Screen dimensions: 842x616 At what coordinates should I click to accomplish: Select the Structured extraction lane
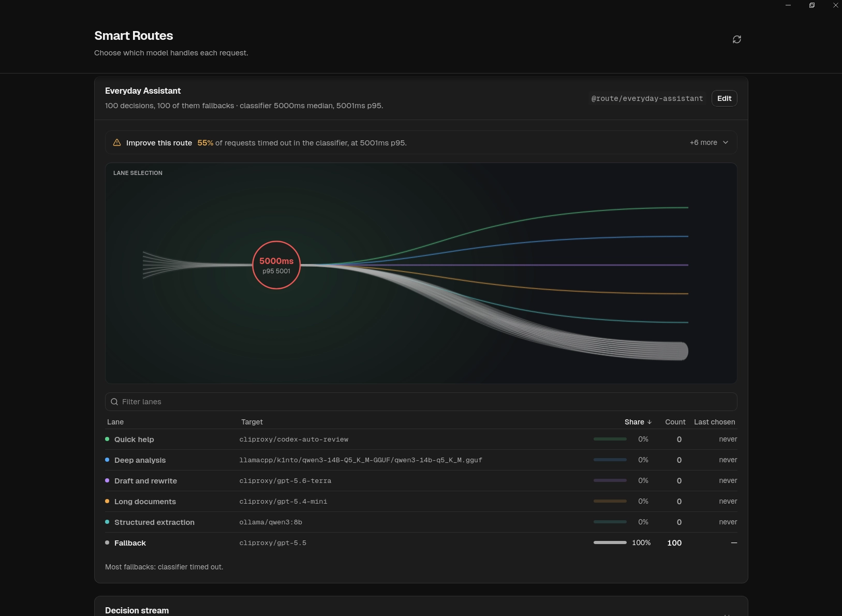click(421, 522)
